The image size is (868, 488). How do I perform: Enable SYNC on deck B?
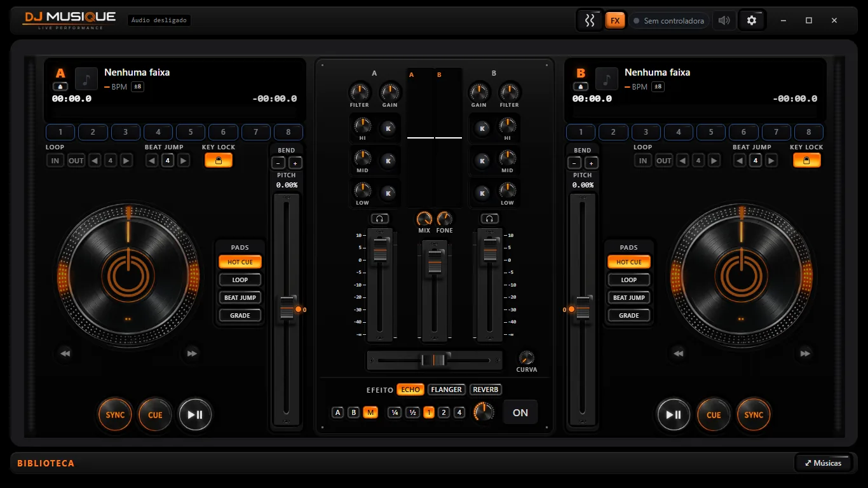754,415
